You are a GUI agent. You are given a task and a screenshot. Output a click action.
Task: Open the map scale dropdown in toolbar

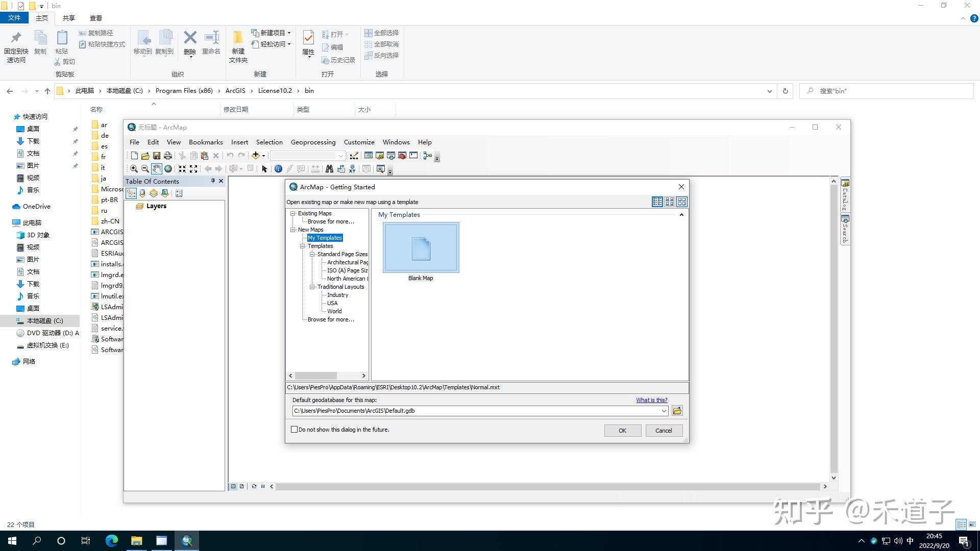(x=340, y=156)
